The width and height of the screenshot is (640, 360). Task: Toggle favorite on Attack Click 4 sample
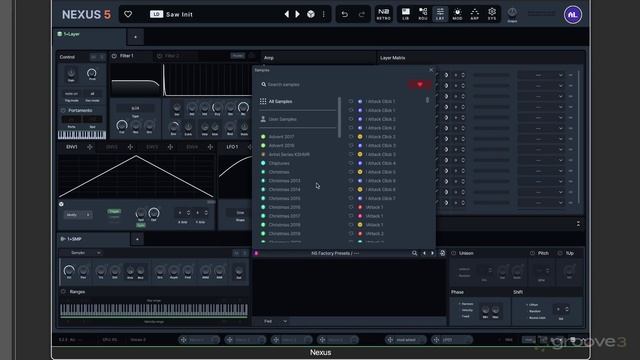pyautogui.click(x=351, y=163)
